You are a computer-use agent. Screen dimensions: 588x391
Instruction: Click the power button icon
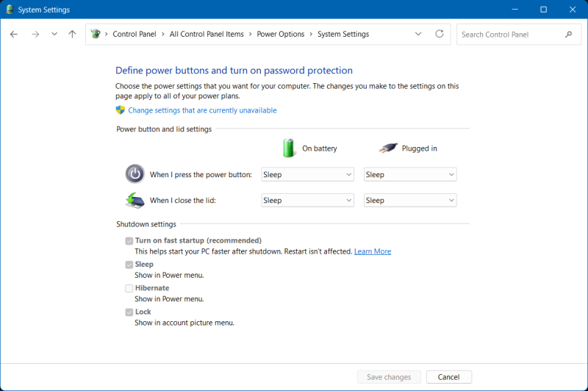point(135,174)
